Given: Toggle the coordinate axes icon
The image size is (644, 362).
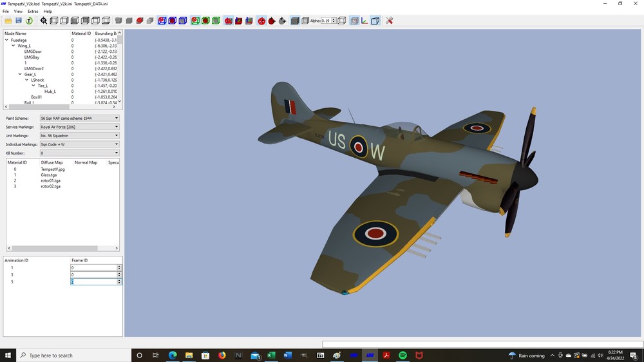Looking at the screenshot, I should tap(365, 21).
